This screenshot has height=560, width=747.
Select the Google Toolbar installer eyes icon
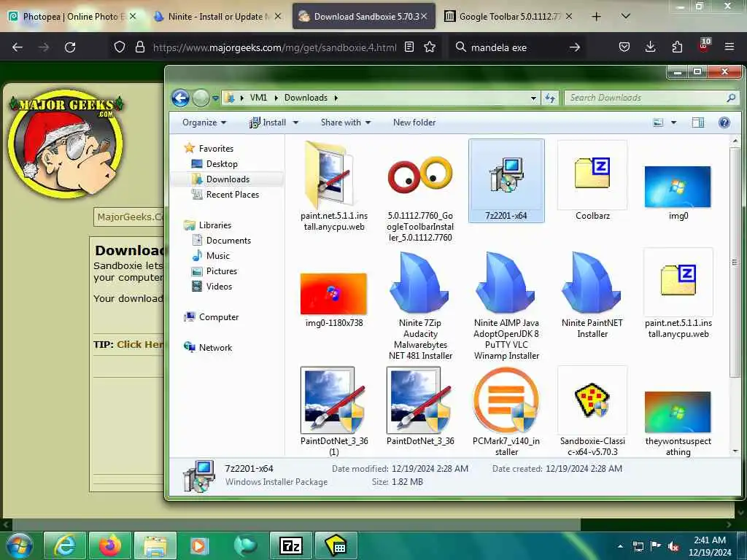(419, 175)
